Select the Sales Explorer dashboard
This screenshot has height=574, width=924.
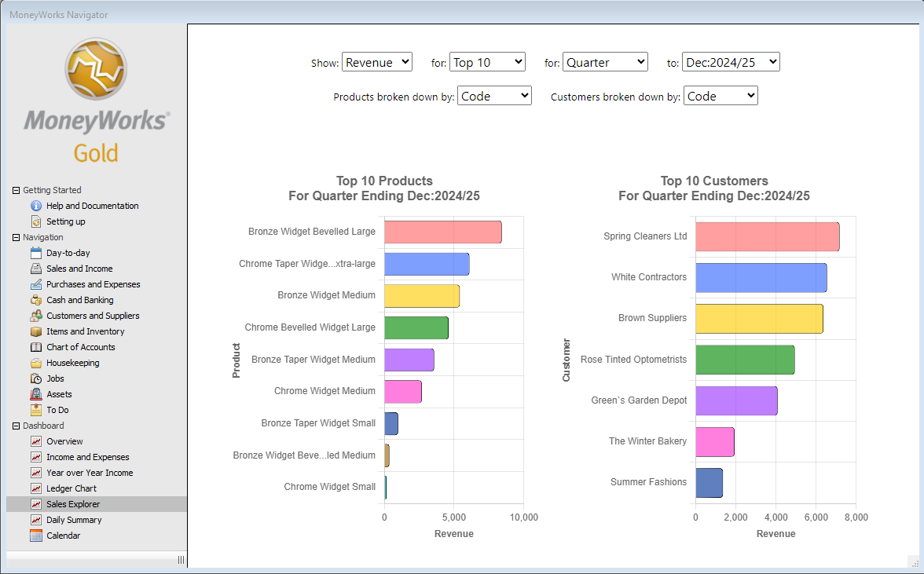(73, 504)
